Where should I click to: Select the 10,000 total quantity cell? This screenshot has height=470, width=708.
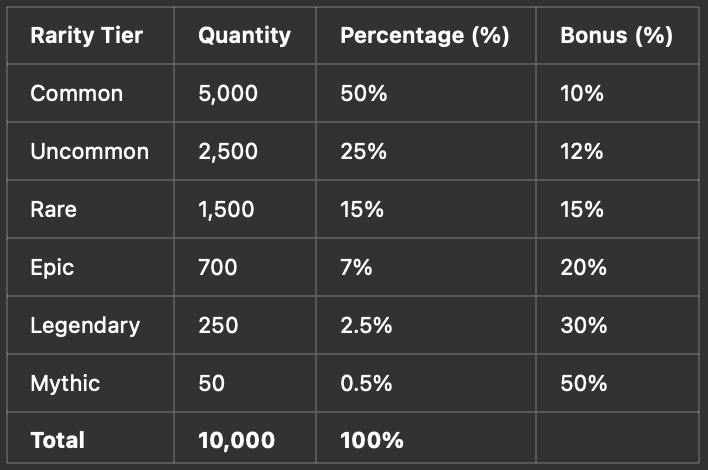(236, 440)
